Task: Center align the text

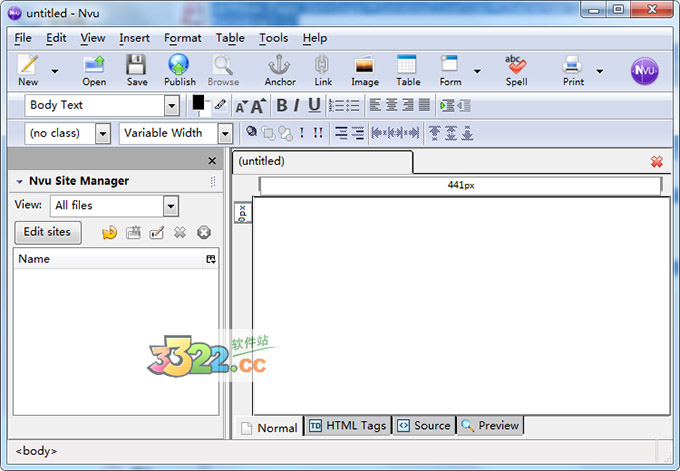Action: pyautogui.click(x=391, y=105)
